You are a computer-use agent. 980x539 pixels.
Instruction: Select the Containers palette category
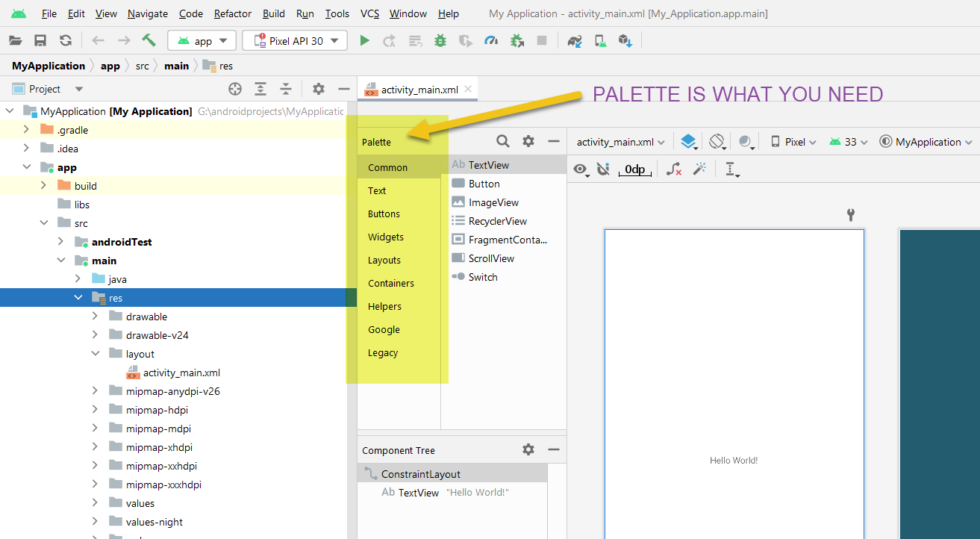coord(391,283)
